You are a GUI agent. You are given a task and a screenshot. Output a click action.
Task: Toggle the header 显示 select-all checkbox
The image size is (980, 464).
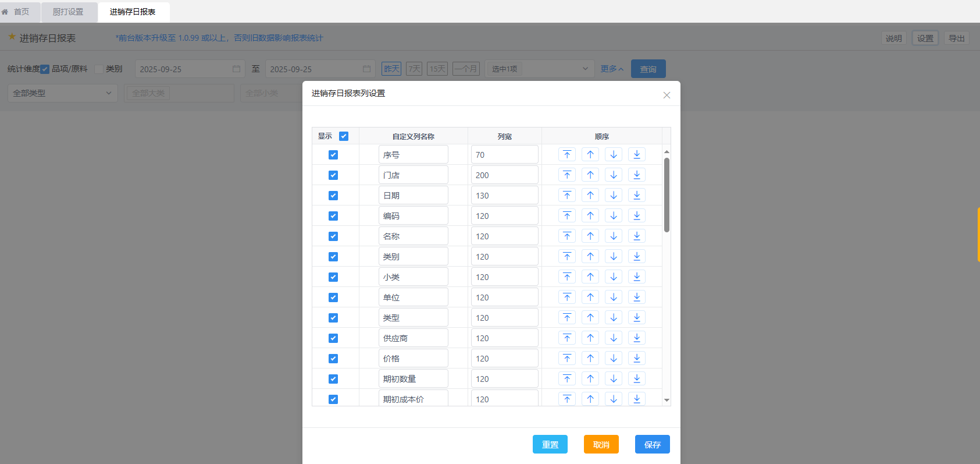(344, 136)
